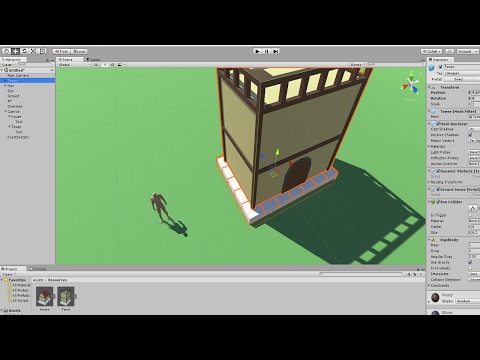The image size is (480, 360).
Task: Toggle the Local handle rotation button
Action: pyautogui.click(x=79, y=51)
